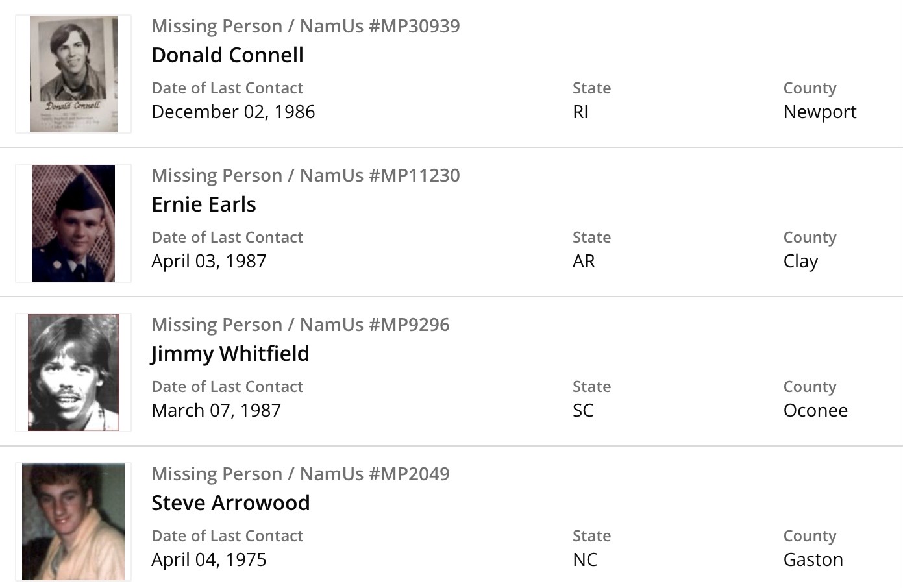Click the December 02, 1986 date

tap(233, 112)
